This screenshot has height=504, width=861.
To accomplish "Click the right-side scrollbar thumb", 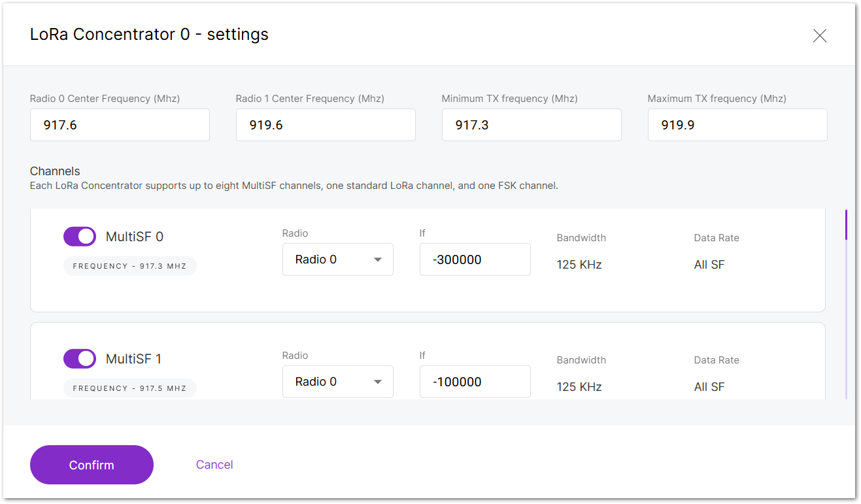I will coord(846,225).
